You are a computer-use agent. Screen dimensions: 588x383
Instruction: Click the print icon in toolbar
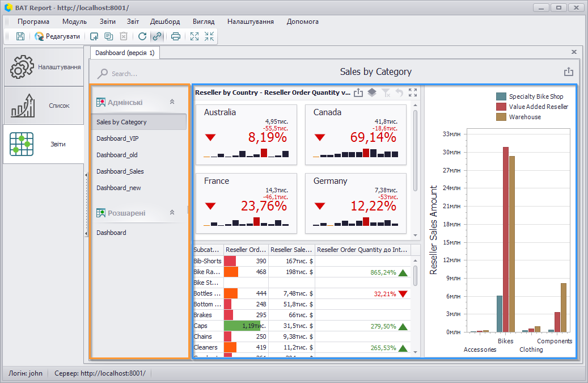pos(176,36)
